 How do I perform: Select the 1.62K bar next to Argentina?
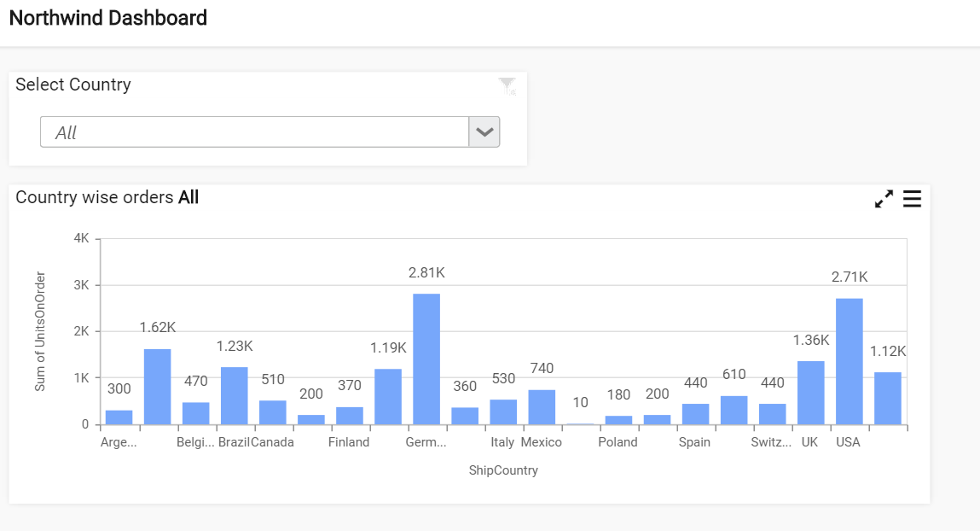[x=158, y=387]
